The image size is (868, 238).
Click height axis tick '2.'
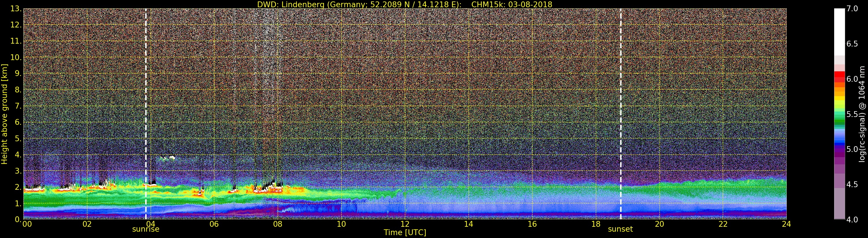click(18, 187)
